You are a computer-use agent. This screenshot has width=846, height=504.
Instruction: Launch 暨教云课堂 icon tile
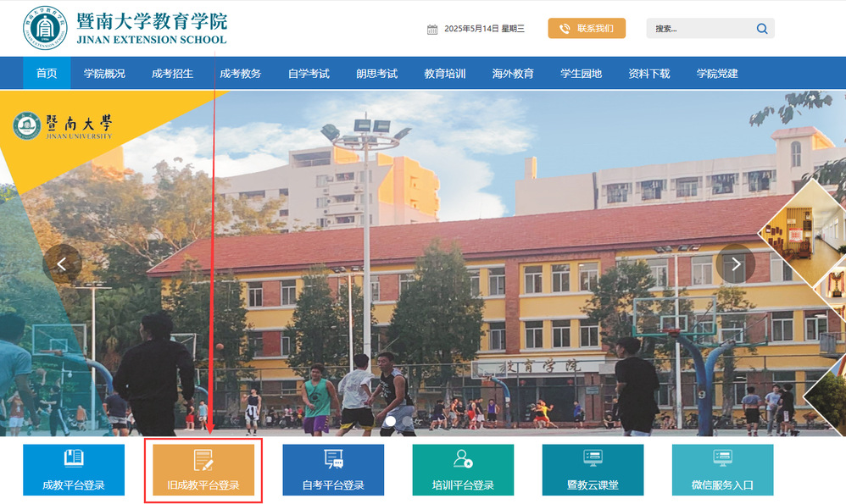point(593,469)
